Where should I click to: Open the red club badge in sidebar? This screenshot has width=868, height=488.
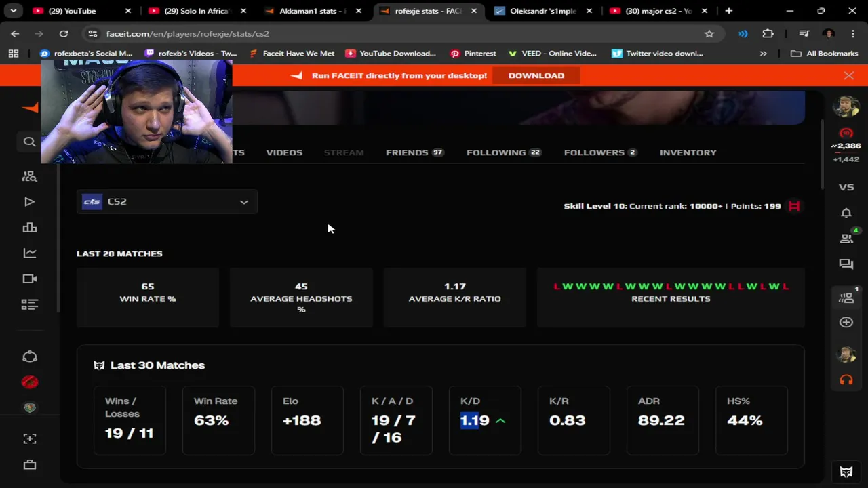point(29,382)
